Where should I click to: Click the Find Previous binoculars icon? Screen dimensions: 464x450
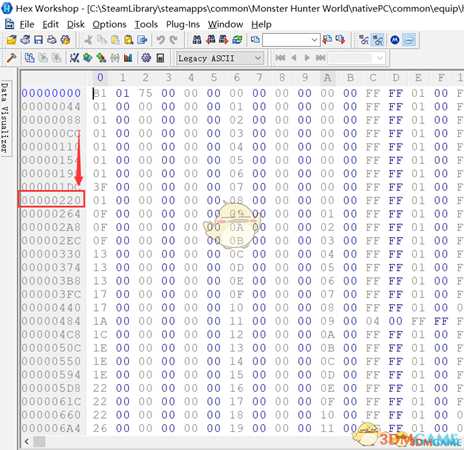pos(210,40)
